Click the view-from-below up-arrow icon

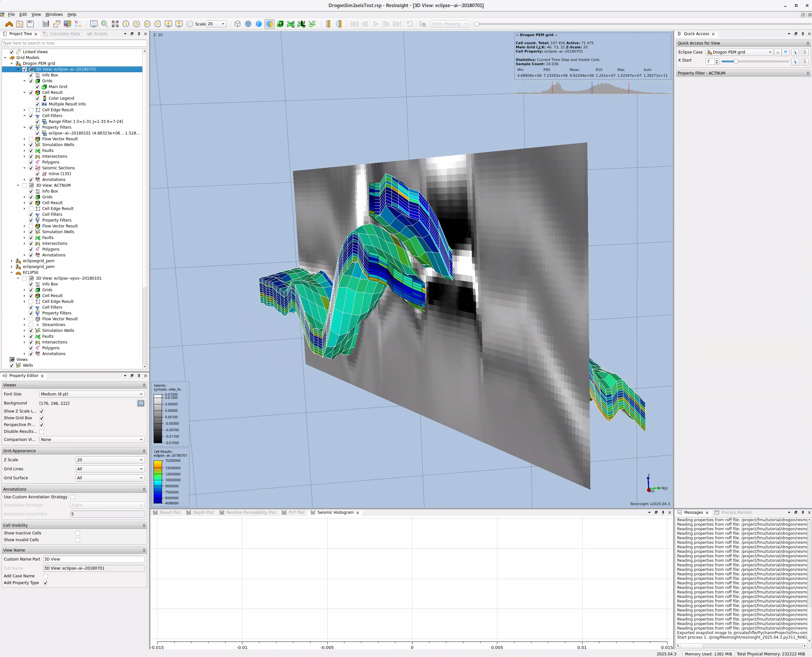[179, 24]
